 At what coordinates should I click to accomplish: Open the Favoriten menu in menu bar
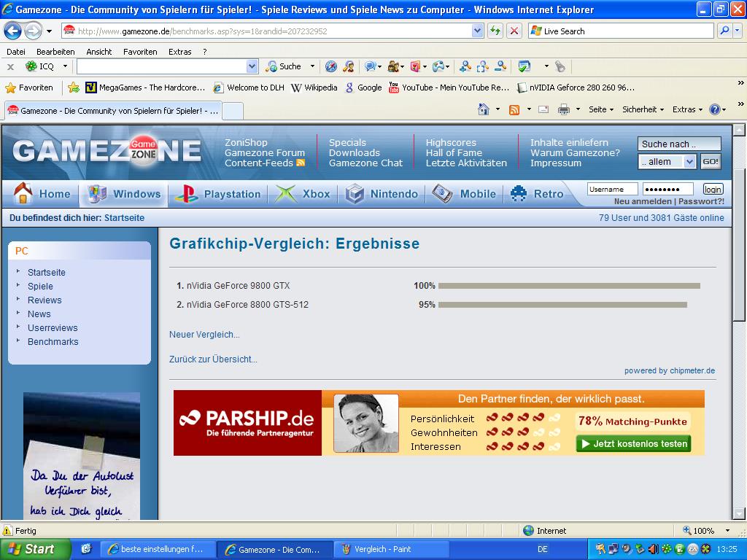pos(139,52)
